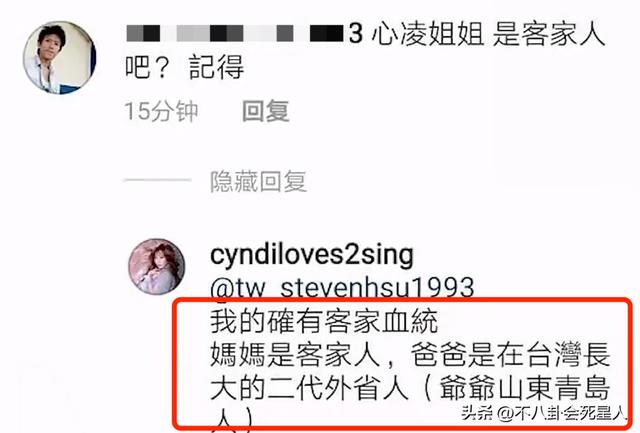
Task: Click the 大的二代外省人 reply line
Action: pos(309,387)
